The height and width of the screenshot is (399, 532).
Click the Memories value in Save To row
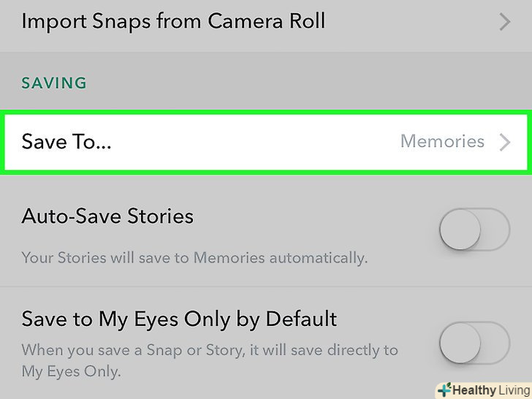(442, 142)
